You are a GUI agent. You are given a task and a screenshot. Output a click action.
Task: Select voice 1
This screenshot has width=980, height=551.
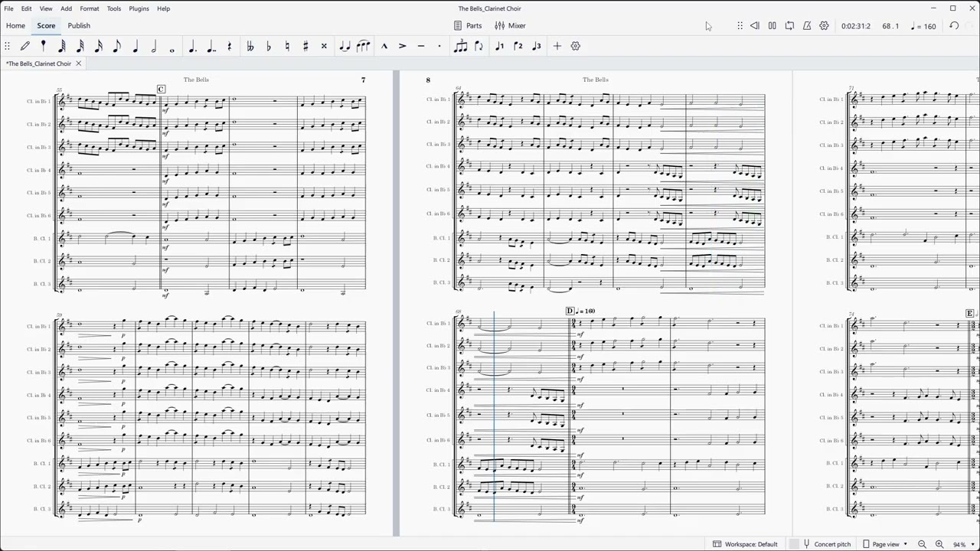(x=499, y=46)
